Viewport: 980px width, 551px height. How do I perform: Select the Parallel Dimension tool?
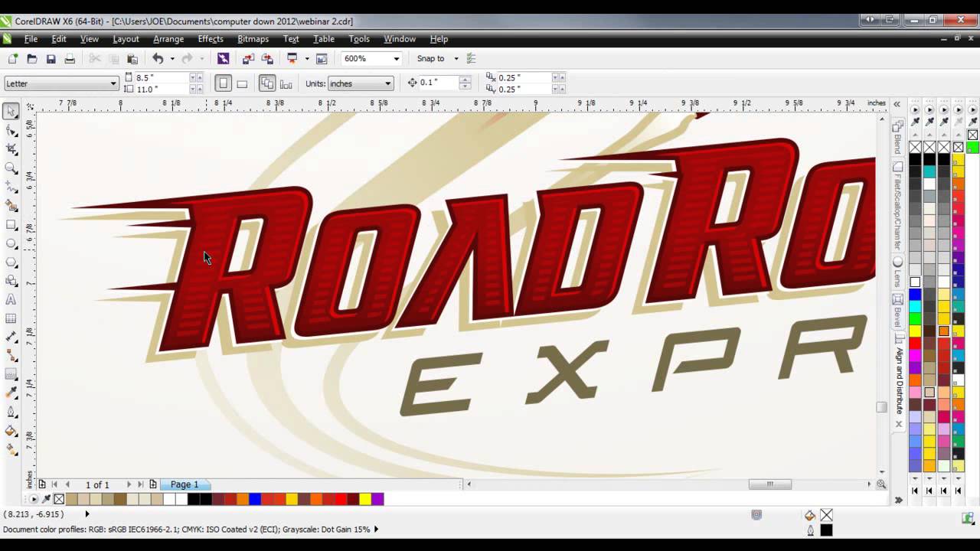point(11,337)
